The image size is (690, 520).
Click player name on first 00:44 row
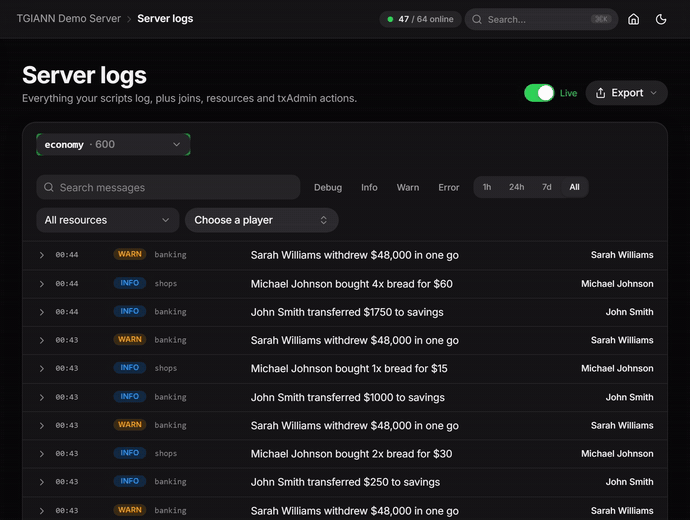pos(622,255)
